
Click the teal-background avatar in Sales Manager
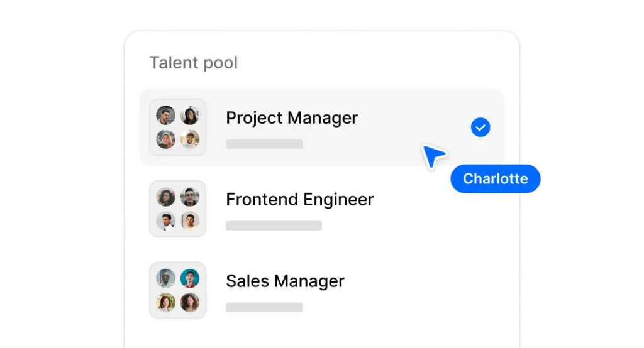(x=190, y=278)
